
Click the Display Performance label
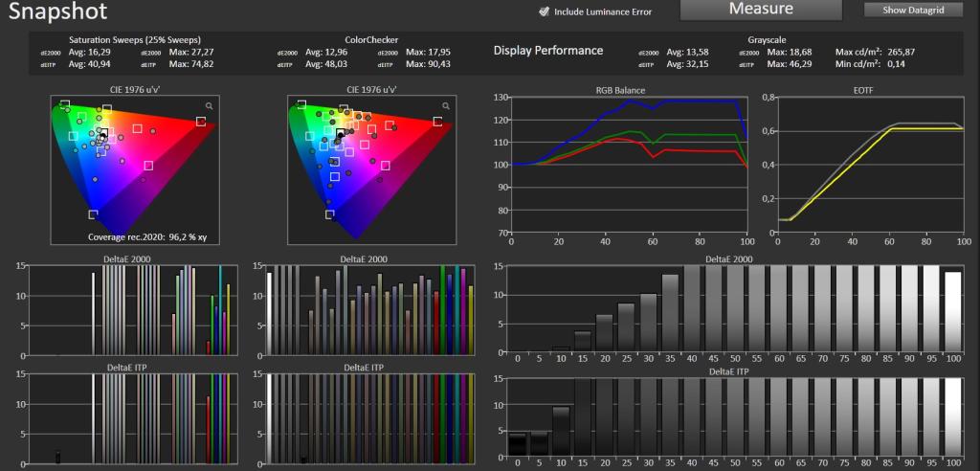548,51
